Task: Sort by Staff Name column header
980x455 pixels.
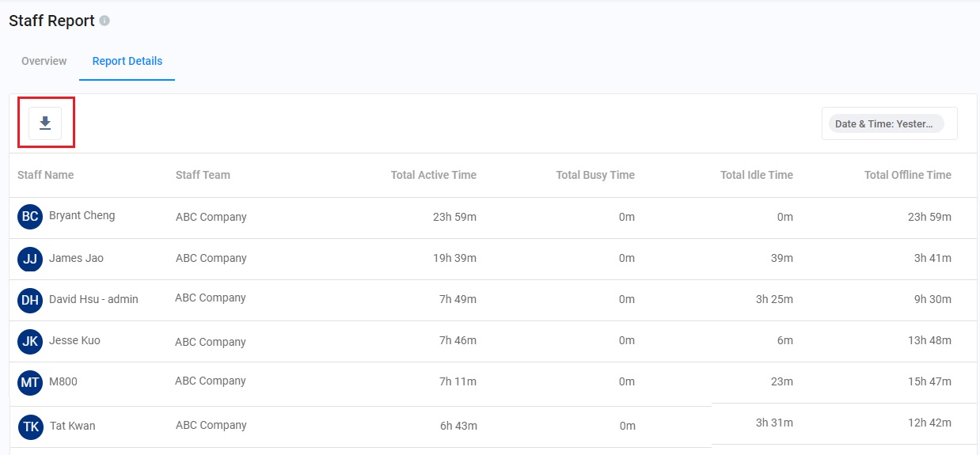Action: 46,175
